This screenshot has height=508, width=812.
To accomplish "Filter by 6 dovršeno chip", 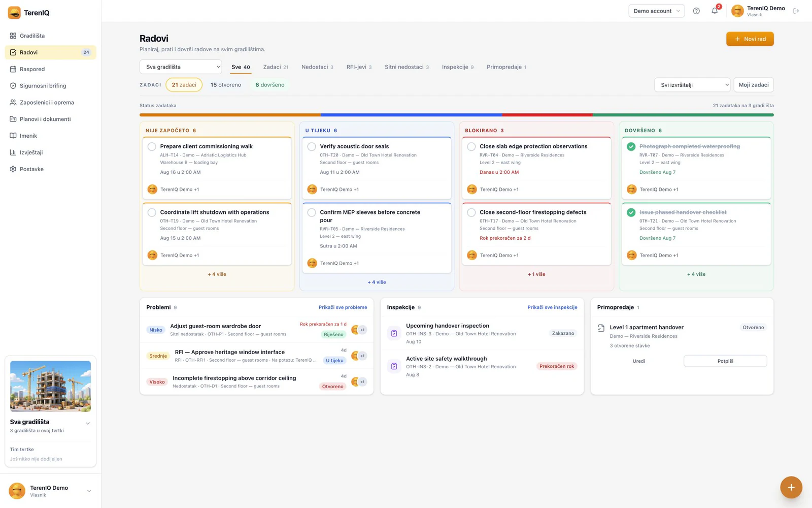I will pyautogui.click(x=269, y=85).
